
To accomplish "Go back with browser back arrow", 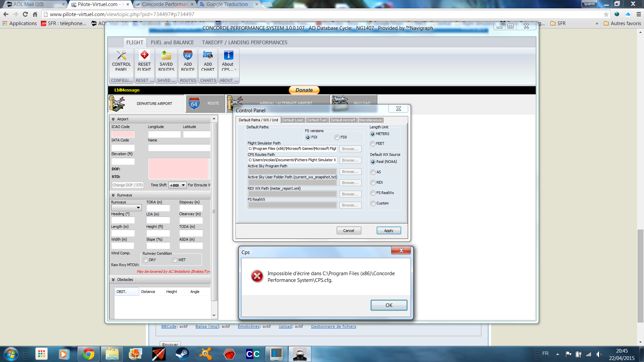I will click(x=6, y=14).
